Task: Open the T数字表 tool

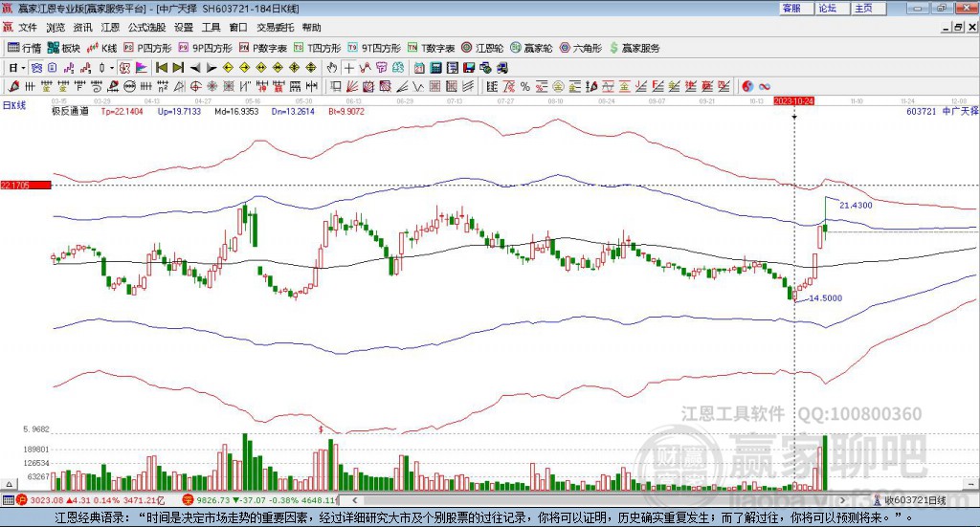Action: click(x=431, y=48)
